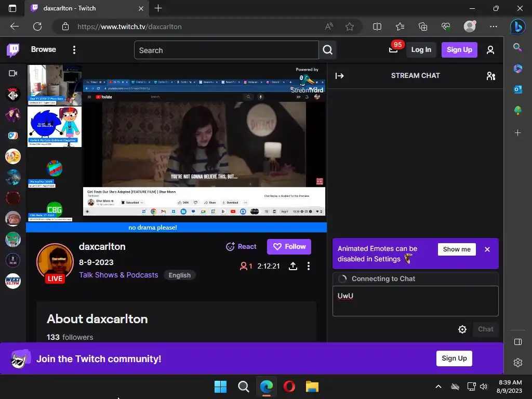
Task: Open Browser essentials heart icon
Action: (x=446, y=26)
